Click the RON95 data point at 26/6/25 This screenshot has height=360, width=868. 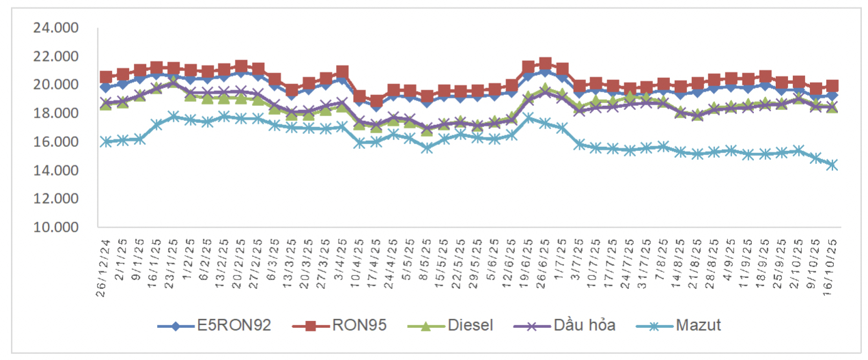point(544,64)
